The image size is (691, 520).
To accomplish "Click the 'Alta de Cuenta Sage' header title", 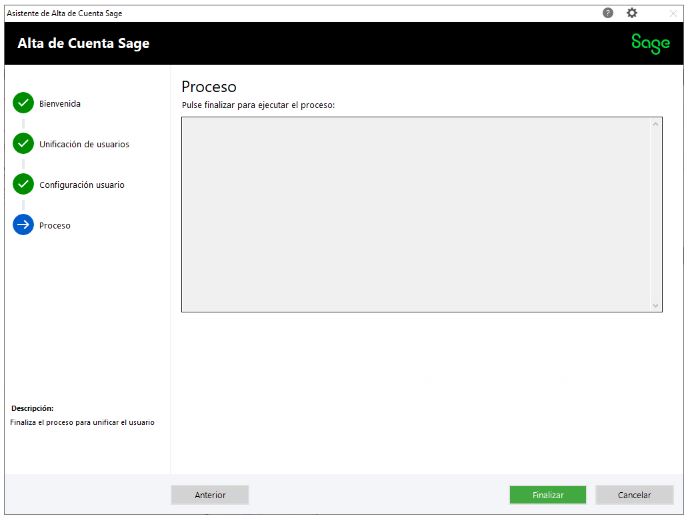I will point(83,43).
